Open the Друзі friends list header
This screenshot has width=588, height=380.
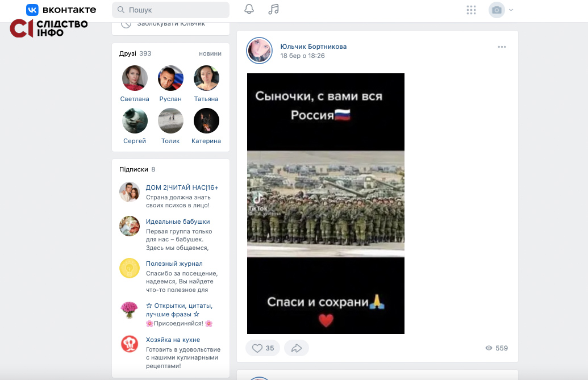pyautogui.click(x=135, y=53)
